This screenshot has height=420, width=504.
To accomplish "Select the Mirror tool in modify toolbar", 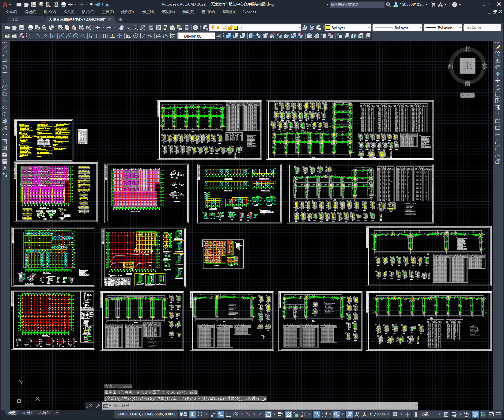I will coord(498,60).
